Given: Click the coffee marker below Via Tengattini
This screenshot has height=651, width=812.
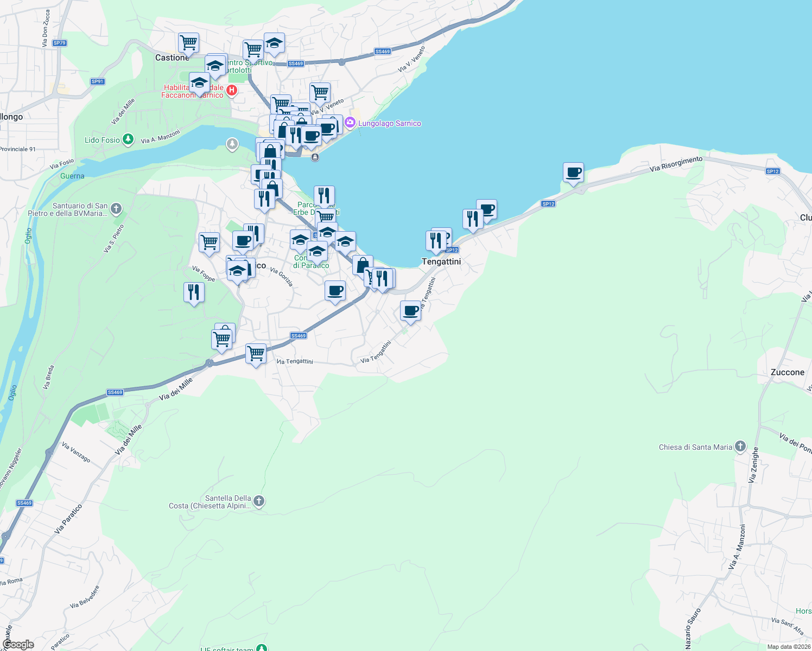Looking at the screenshot, I should pos(410,310).
